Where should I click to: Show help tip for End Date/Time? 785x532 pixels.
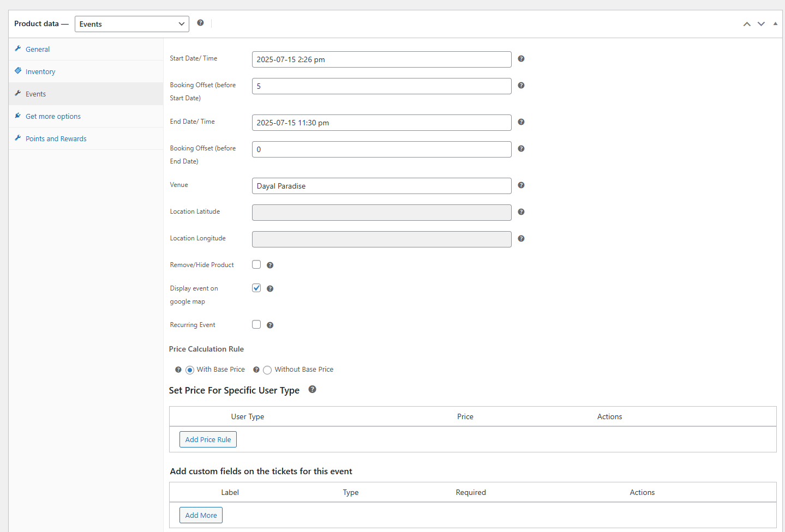(521, 122)
